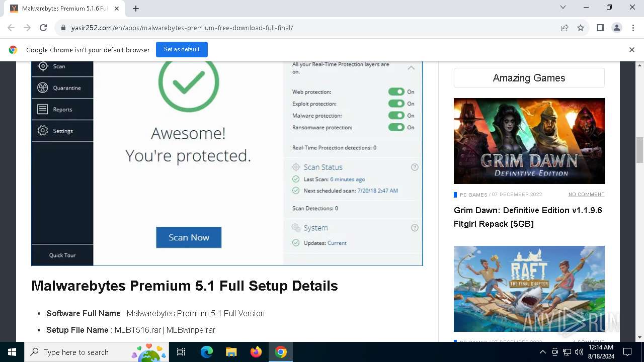Screen dimensions: 644x362
Task: Click Quick Tour at sidebar bottom
Action: (62, 255)
